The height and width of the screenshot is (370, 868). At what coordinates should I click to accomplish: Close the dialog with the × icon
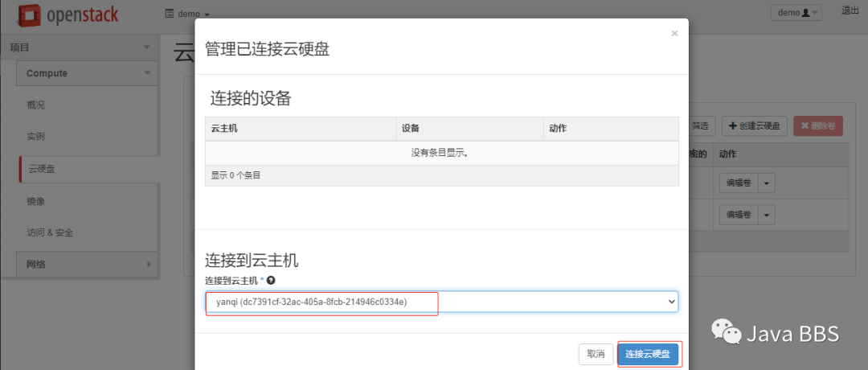pos(674,34)
